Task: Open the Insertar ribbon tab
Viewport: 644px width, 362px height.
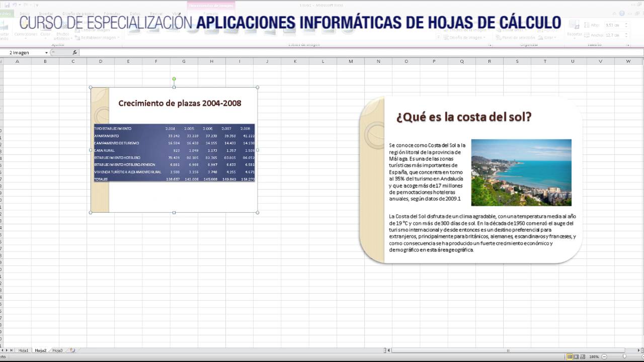Action: [x=46, y=14]
